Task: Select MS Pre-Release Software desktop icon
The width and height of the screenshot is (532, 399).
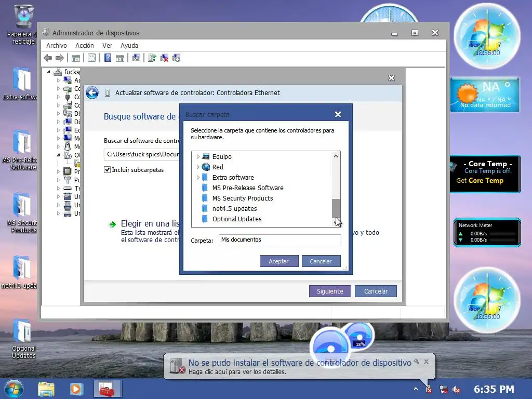Action: point(21,150)
